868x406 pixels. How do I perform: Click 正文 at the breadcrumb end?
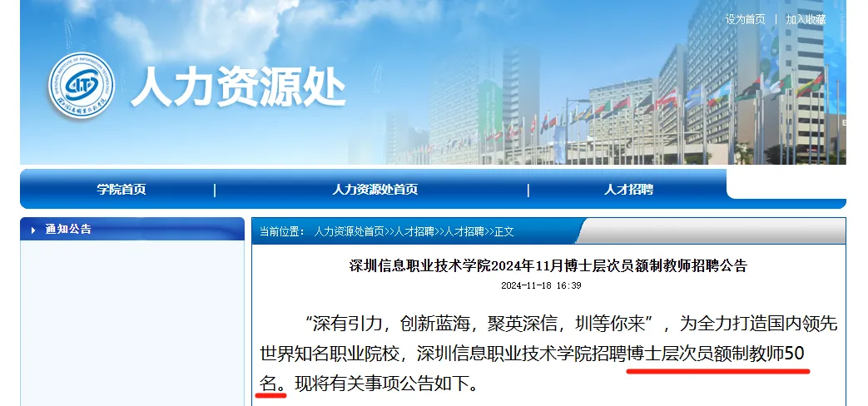coord(504,231)
